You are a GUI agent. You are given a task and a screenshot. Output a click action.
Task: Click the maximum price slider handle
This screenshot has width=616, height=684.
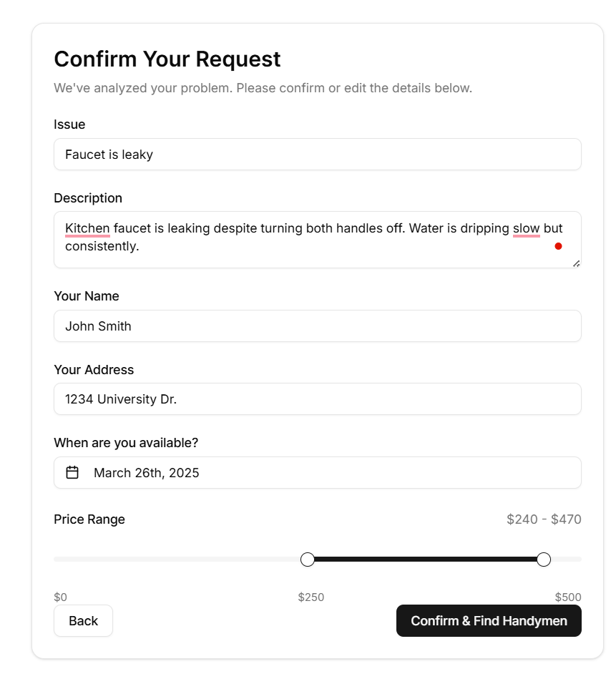pyautogui.click(x=544, y=560)
